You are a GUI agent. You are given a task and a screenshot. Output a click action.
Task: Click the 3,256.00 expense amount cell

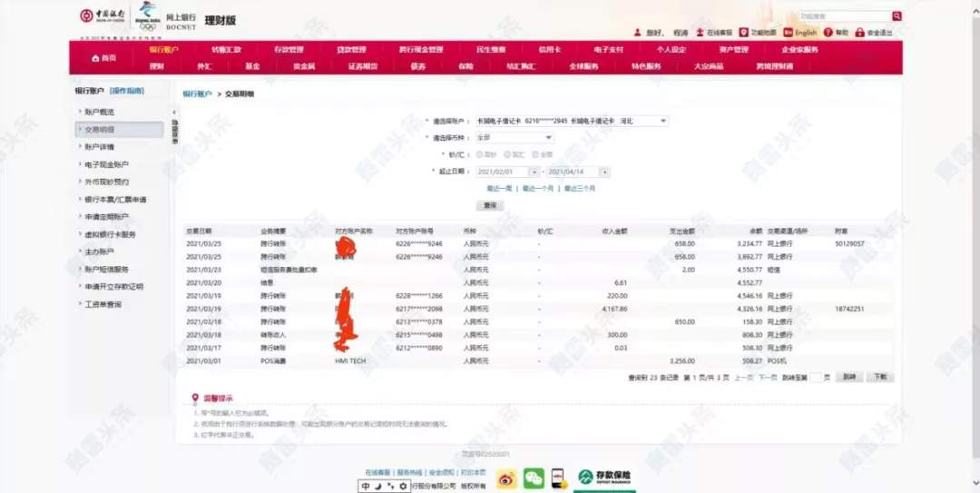coord(681,361)
